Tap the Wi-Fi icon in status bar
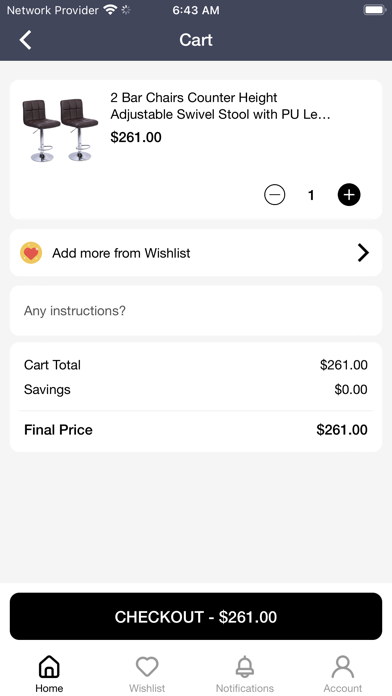 (x=110, y=10)
